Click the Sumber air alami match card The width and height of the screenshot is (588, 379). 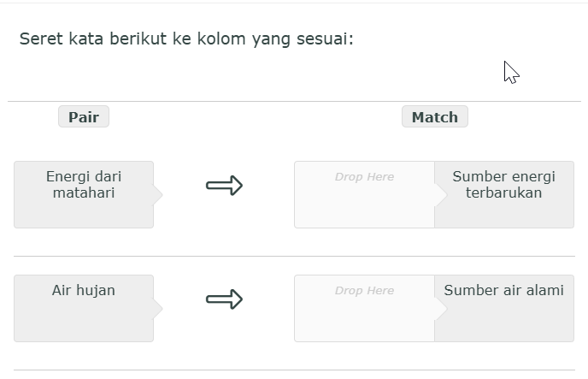(x=504, y=308)
